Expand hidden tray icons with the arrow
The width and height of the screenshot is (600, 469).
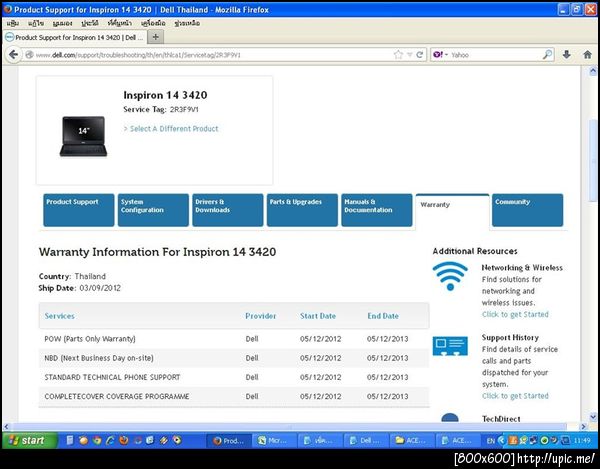click(x=501, y=441)
